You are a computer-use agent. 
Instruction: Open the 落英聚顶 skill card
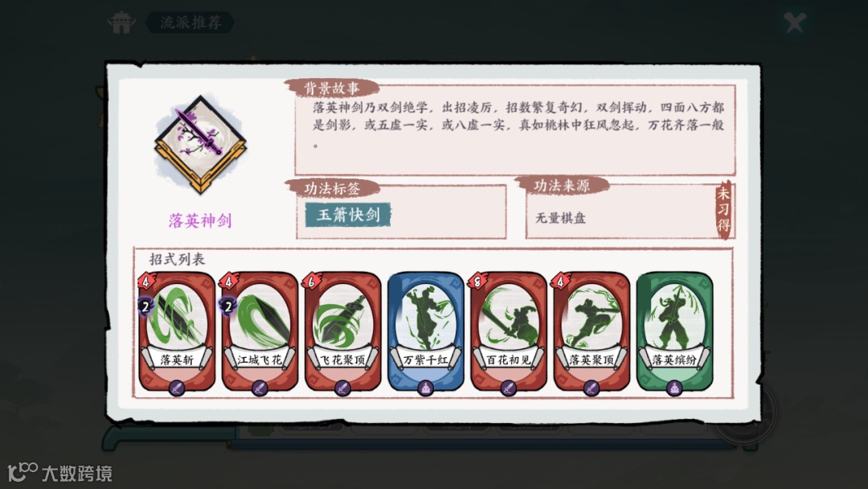(x=592, y=331)
